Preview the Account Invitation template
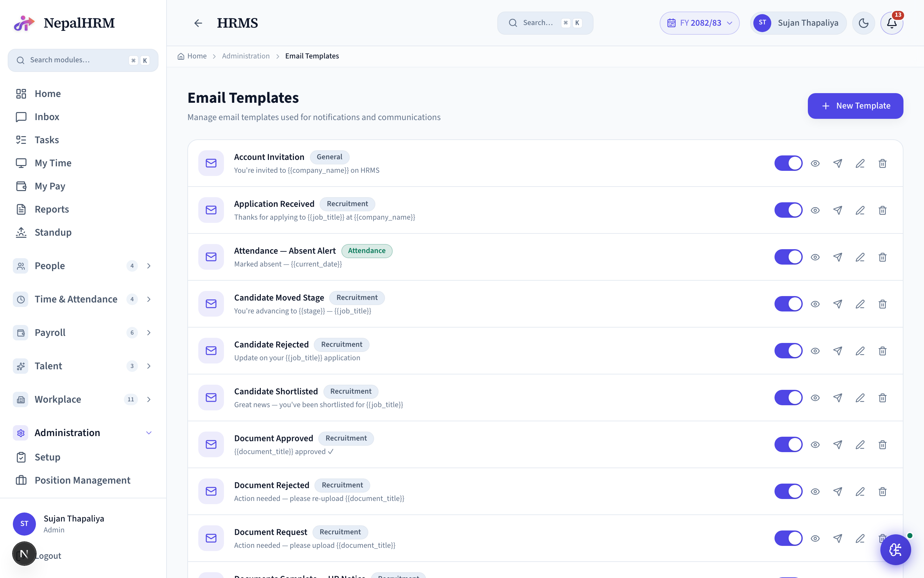924x578 pixels. coord(815,163)
